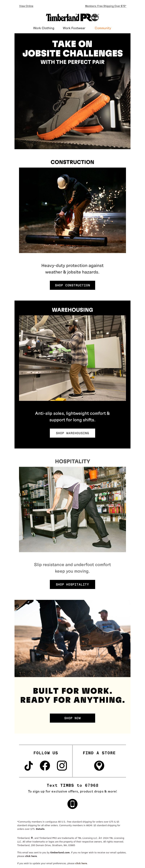Screen dimensions: 145x868
Task: Open the construction worker grinding photo
Action: point(72,210)
